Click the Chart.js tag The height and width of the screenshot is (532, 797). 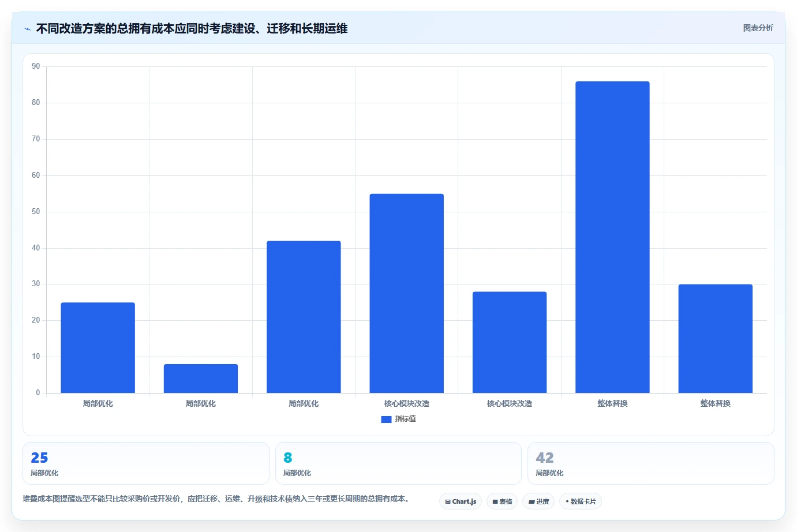pyautogui.click(x=461, y=501)
